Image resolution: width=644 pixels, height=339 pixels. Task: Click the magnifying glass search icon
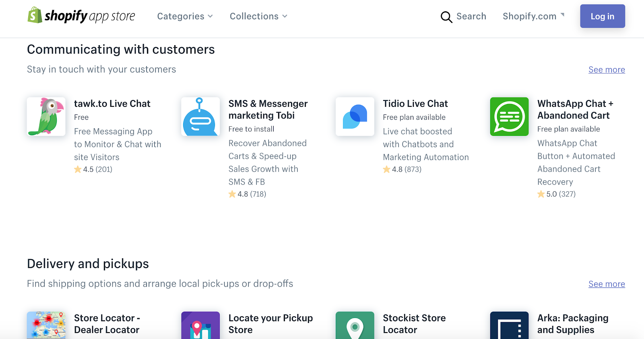click(446, 17)
